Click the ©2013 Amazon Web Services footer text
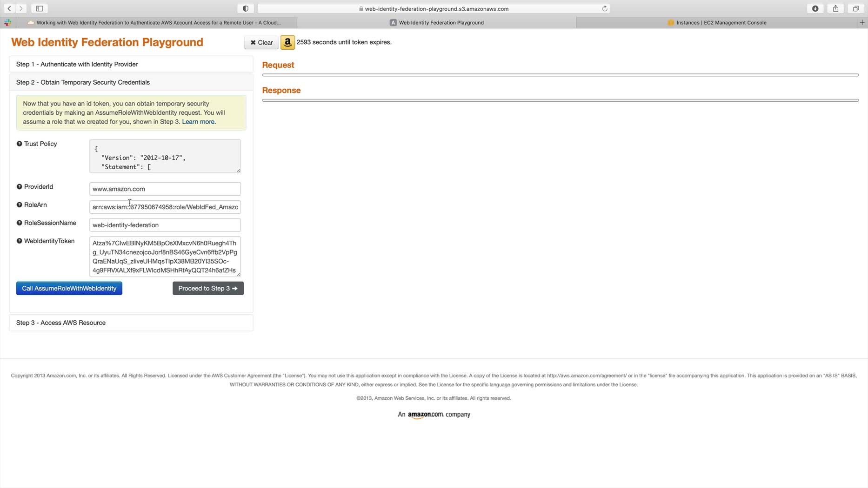The image size is (868, 488). pyautogui.click(x=434, y=398)
